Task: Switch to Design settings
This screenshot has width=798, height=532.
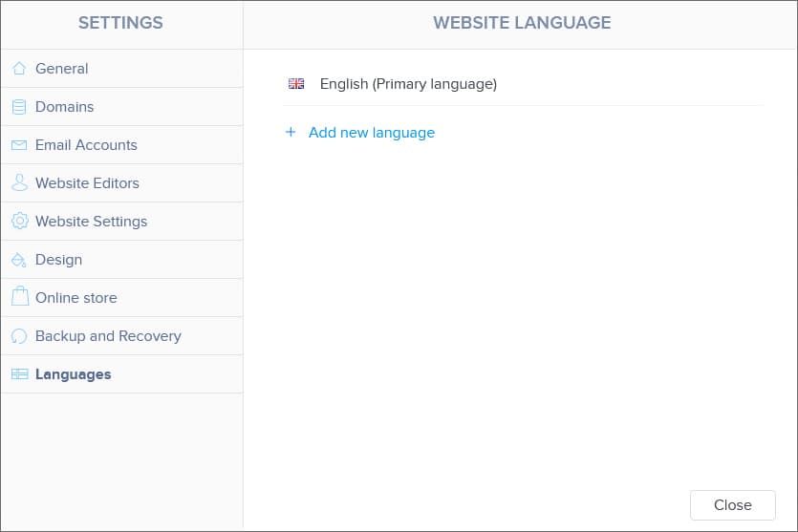Action: tap(58, 260)
